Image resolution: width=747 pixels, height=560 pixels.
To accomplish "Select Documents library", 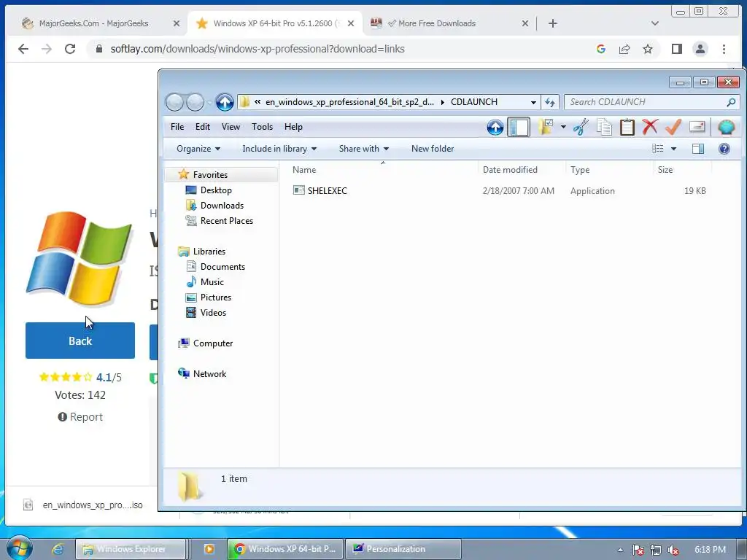I will pyautogui.click(x=222, y=267).
